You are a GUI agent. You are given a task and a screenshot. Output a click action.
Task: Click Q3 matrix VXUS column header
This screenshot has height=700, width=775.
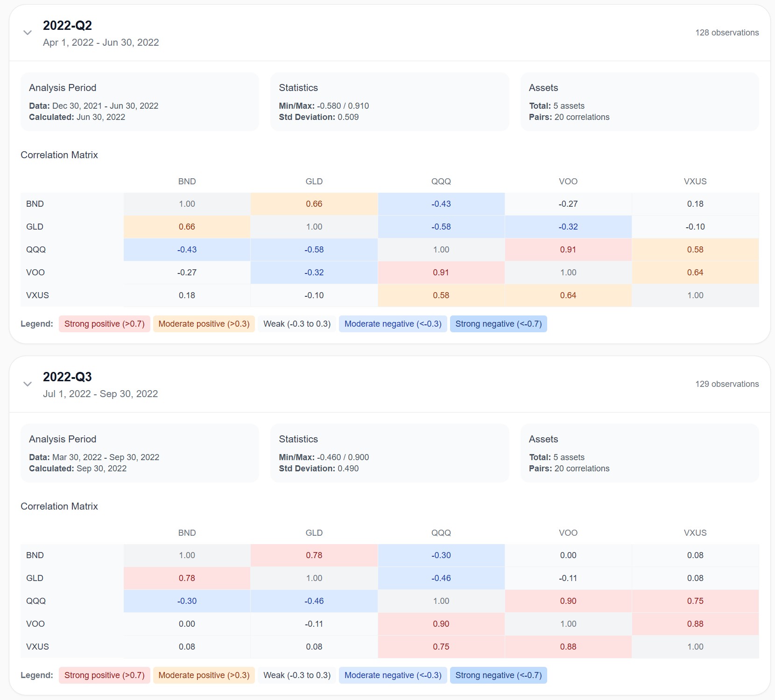(695, 533)
